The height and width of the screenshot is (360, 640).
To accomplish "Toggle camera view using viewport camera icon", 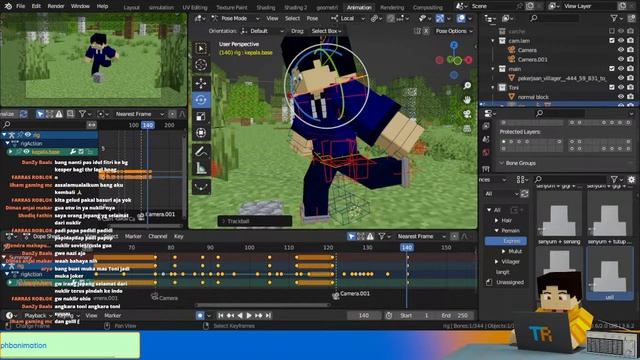I will point(467,114).
